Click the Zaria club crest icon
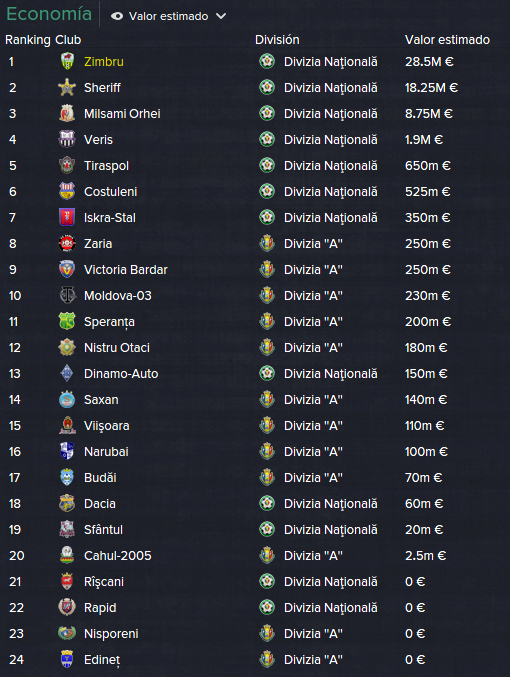510x677 pixels. 67,244
